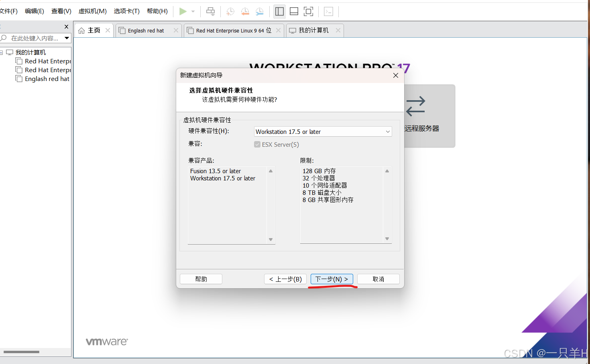
Task: Select Workstation 17.5 or later list entry
Action: tap(223, 178)
